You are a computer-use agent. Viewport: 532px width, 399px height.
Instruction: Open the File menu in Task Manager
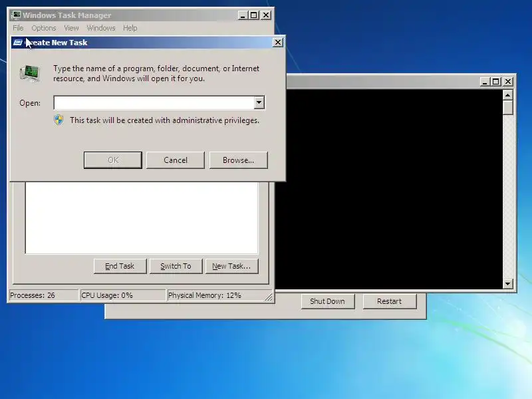point(18,28)
